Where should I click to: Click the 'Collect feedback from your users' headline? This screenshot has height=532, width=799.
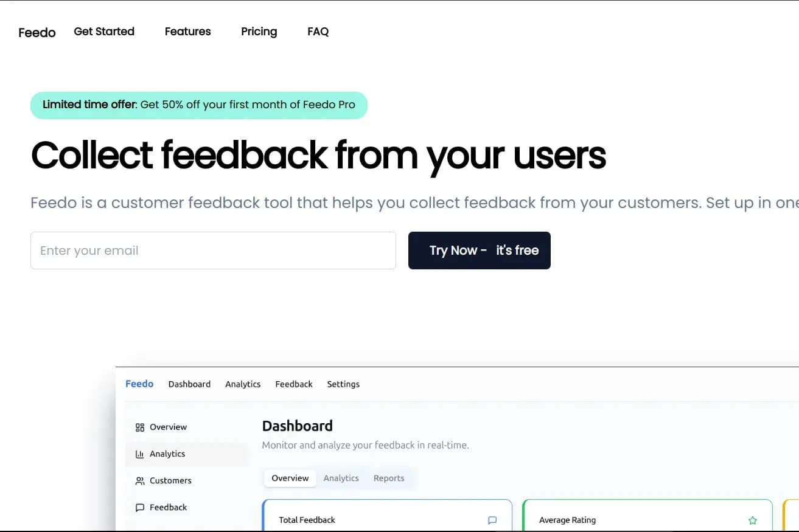pyautogui.click(x=318, y=156)
